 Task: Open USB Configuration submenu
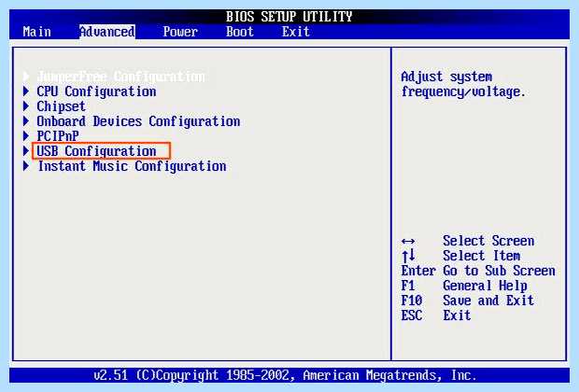pyautogui.click(x=96, y=151)
